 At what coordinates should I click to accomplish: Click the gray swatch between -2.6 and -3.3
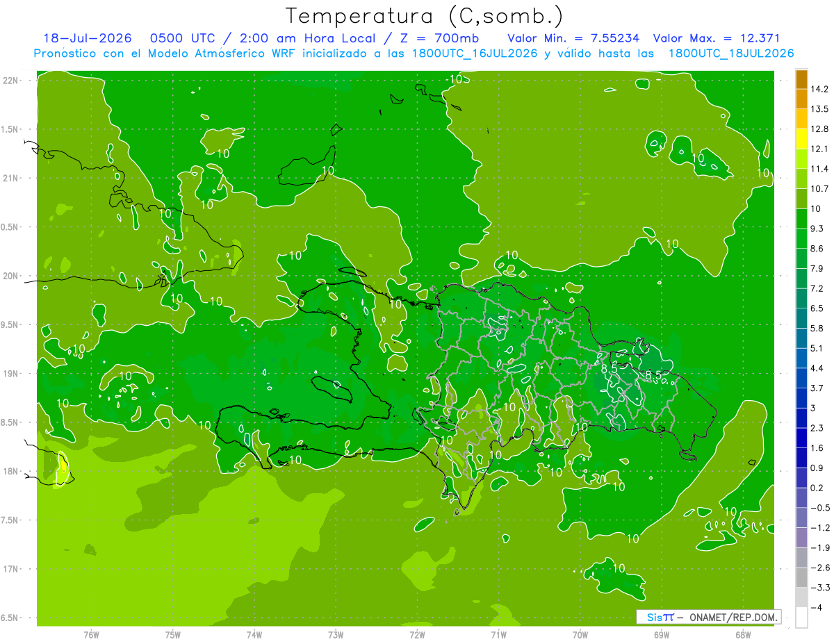click(801, 577)
